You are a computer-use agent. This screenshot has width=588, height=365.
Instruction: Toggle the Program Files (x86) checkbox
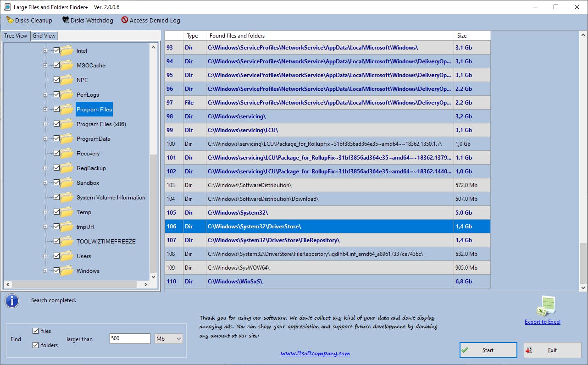(57, 124)
